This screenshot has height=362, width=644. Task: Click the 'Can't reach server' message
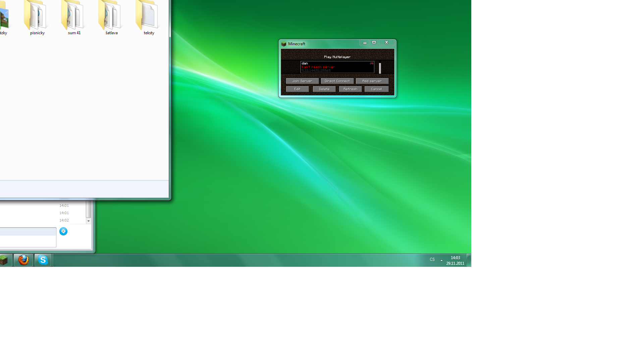(318, 67)
